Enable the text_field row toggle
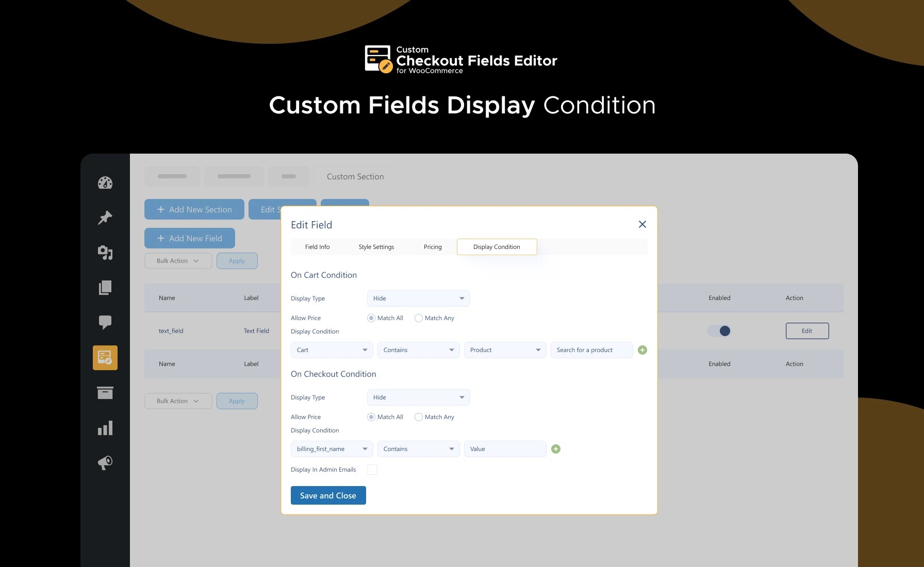The width and height of the screenshot is (924, 567). [x=720, y=331]
